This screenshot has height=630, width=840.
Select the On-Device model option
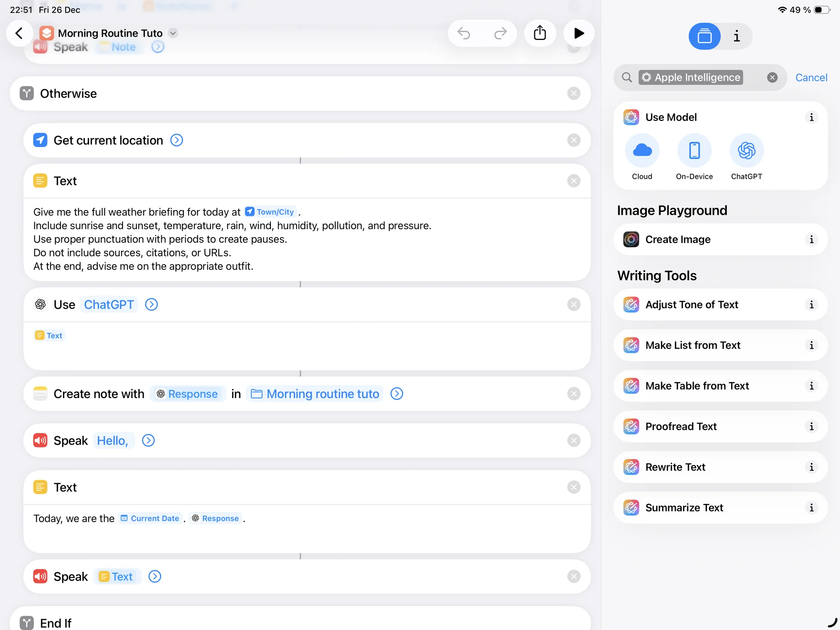(x=694, y=150)
